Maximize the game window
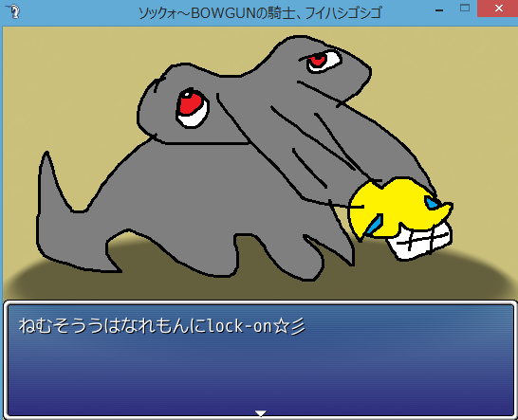The height and width of the screenshot is (420, 518). tap(465, 8)
